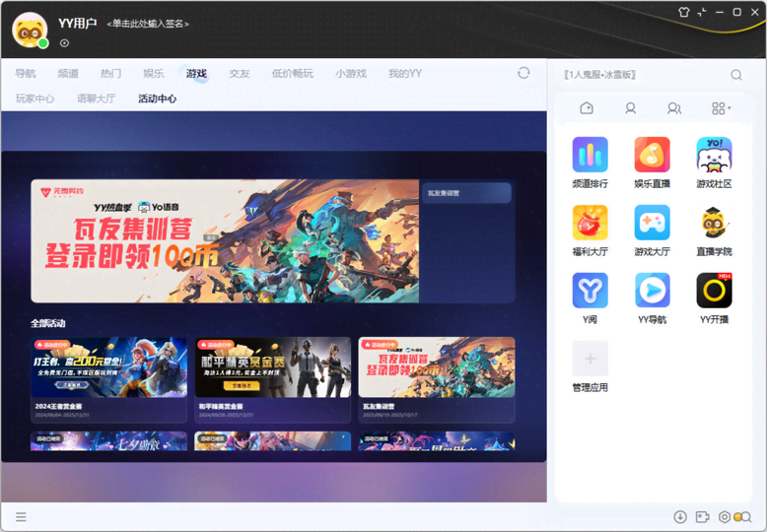Launch YY导航 app icon

pyautogui.click(x=652, y=291)
